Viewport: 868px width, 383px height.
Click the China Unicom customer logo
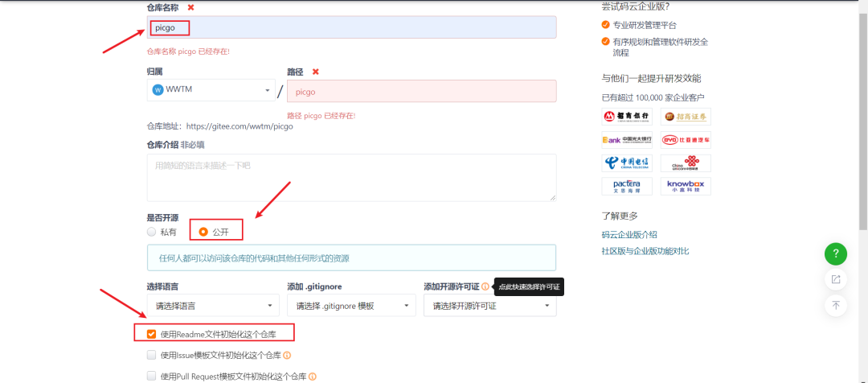click(686, 163)
